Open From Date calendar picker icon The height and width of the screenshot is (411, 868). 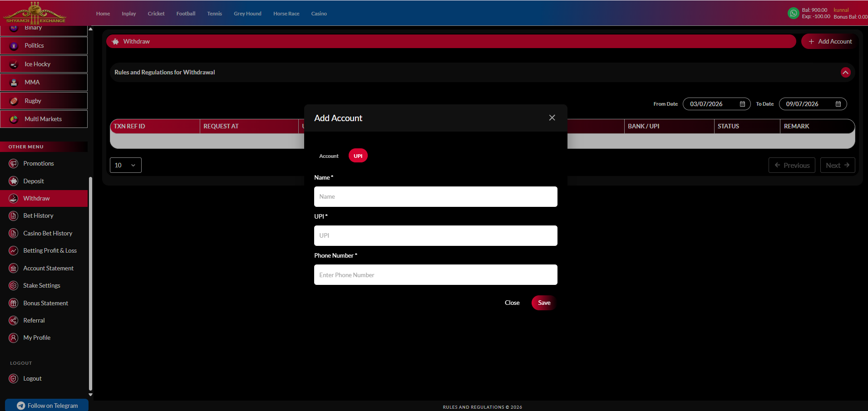(x=742, y=104)
